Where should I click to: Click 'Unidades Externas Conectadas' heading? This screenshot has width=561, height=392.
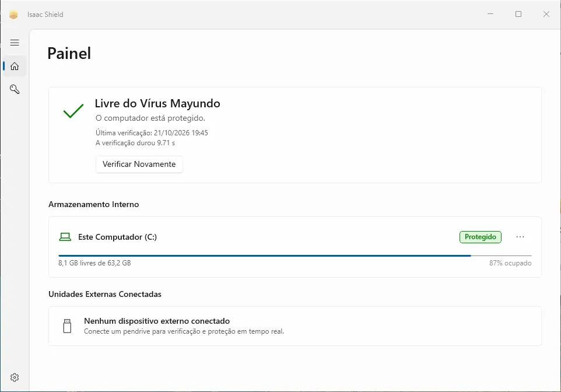105,294
